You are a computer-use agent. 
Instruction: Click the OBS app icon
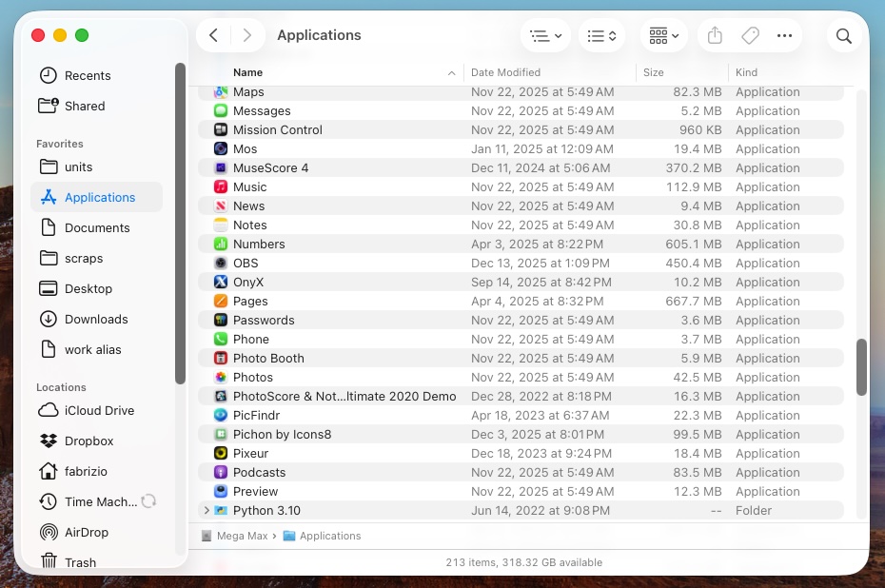[x=221, y=263]
